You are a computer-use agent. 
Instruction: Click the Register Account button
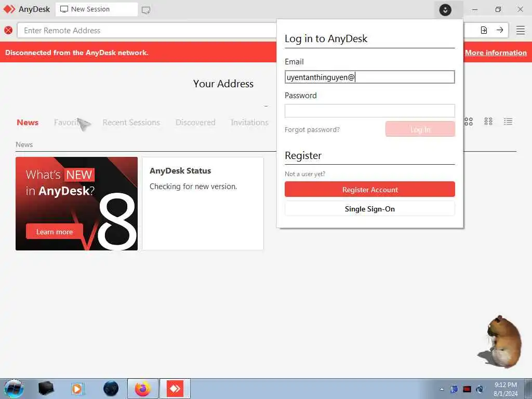(369, 189)
